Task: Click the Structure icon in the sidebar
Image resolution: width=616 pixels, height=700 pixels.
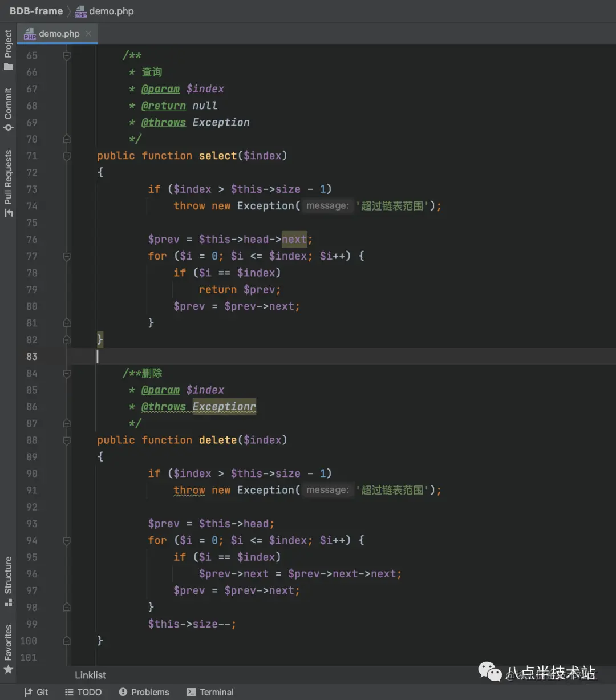Action: (x=8, y=602)
